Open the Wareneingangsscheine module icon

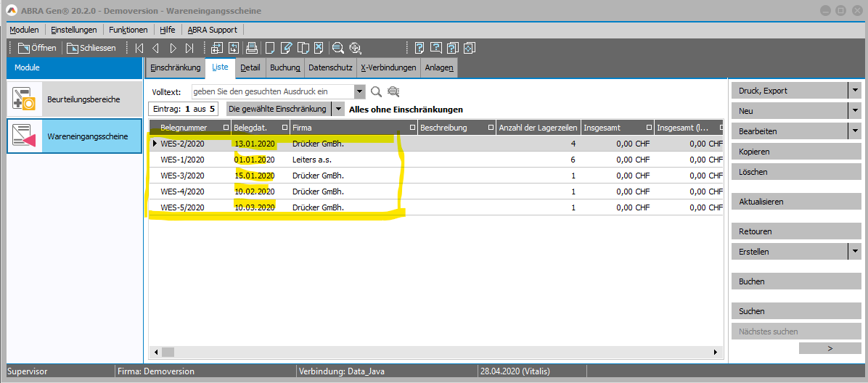tap(25, 136)
